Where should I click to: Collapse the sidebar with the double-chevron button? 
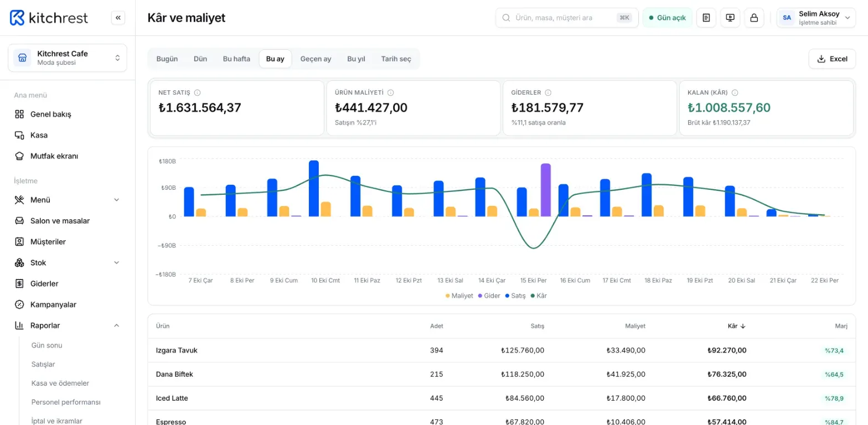coord(118,18)
